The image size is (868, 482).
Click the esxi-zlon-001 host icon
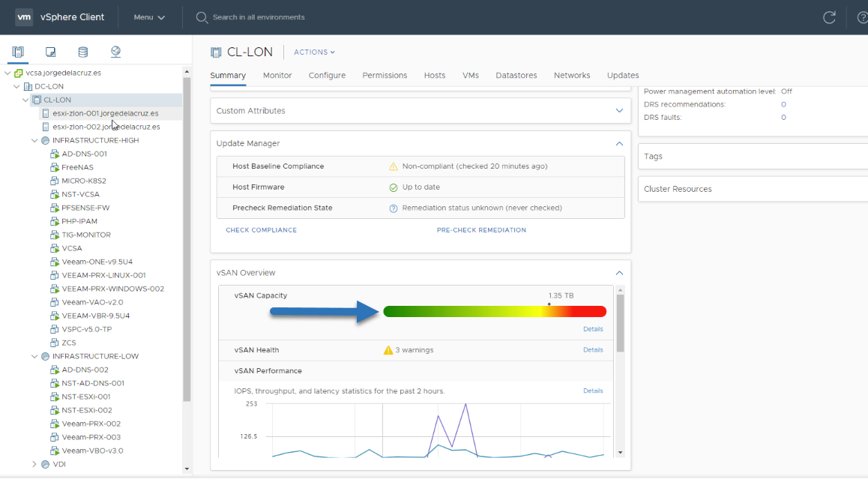pos(46,113)
